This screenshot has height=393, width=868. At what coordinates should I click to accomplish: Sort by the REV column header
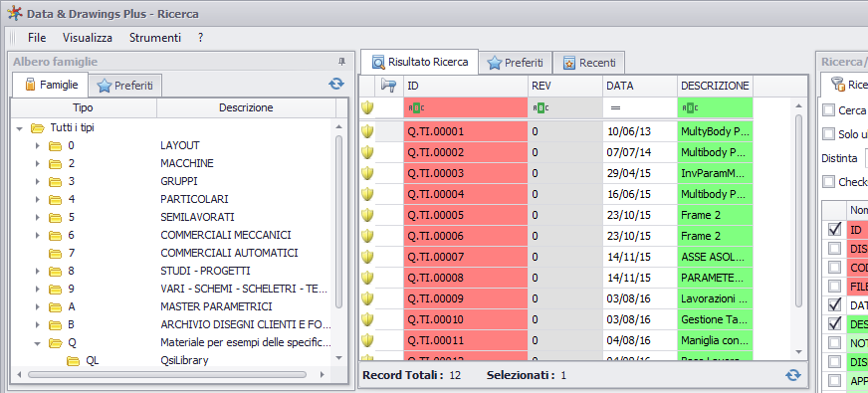click(x=564, y=86)
